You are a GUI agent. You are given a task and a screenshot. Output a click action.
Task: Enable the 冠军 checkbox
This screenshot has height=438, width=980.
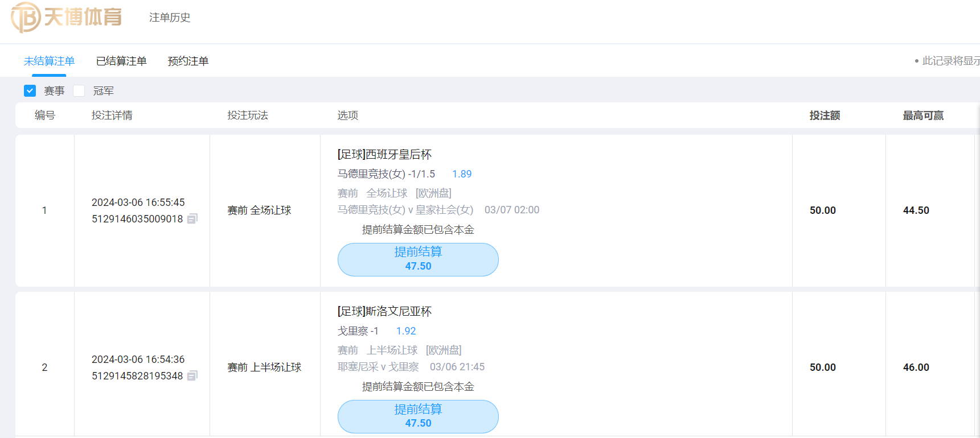coord(79,90)
